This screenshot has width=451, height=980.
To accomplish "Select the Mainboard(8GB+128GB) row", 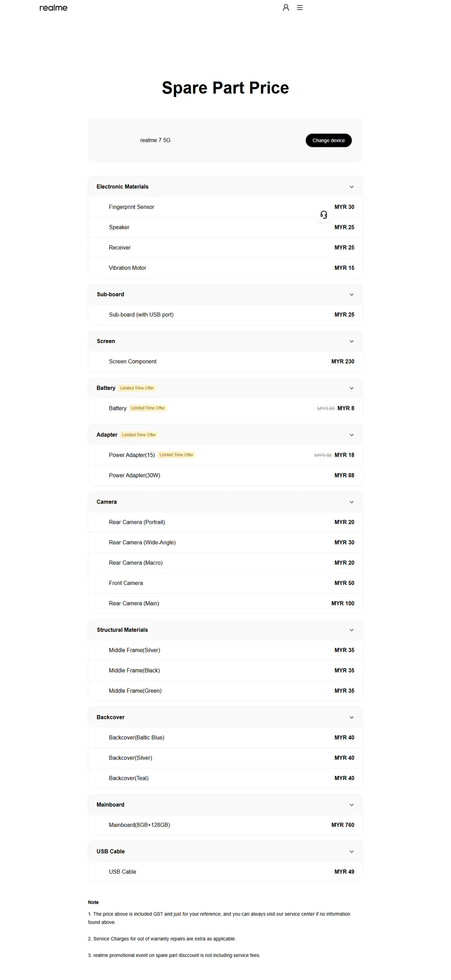I will 225,825.
